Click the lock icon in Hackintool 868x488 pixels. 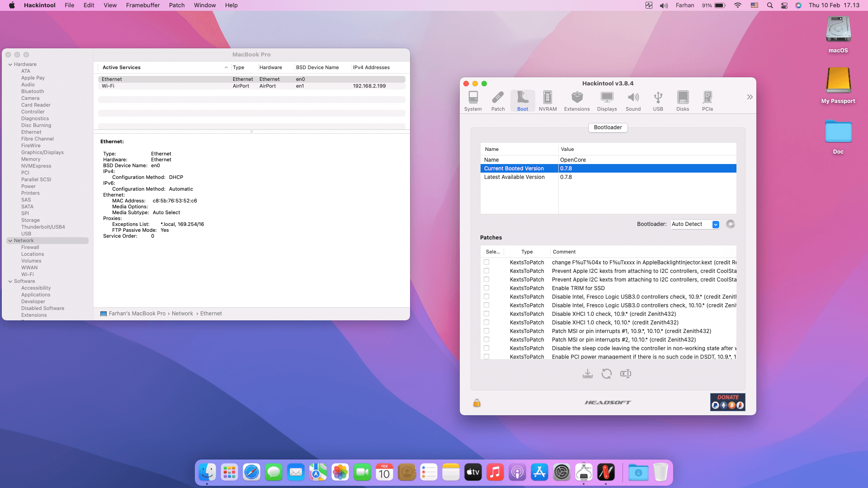point(476,403)
